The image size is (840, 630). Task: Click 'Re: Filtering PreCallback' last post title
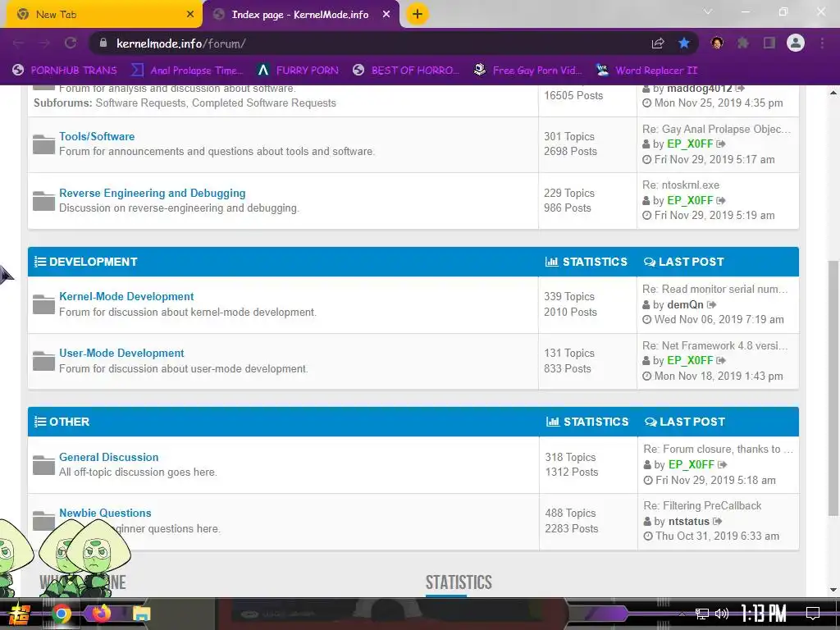702,505
